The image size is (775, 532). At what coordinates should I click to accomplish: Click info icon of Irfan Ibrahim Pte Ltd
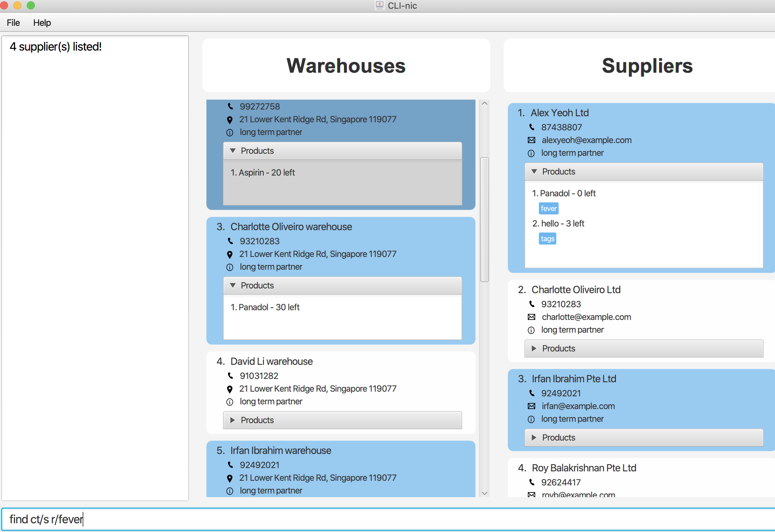pyautogui.click(x=531, y=419)
